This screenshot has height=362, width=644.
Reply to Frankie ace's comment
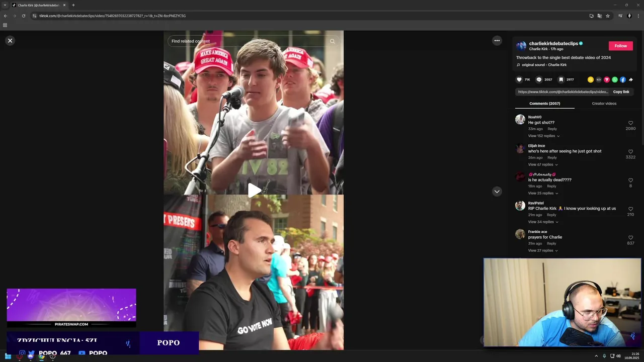[551, 243]
